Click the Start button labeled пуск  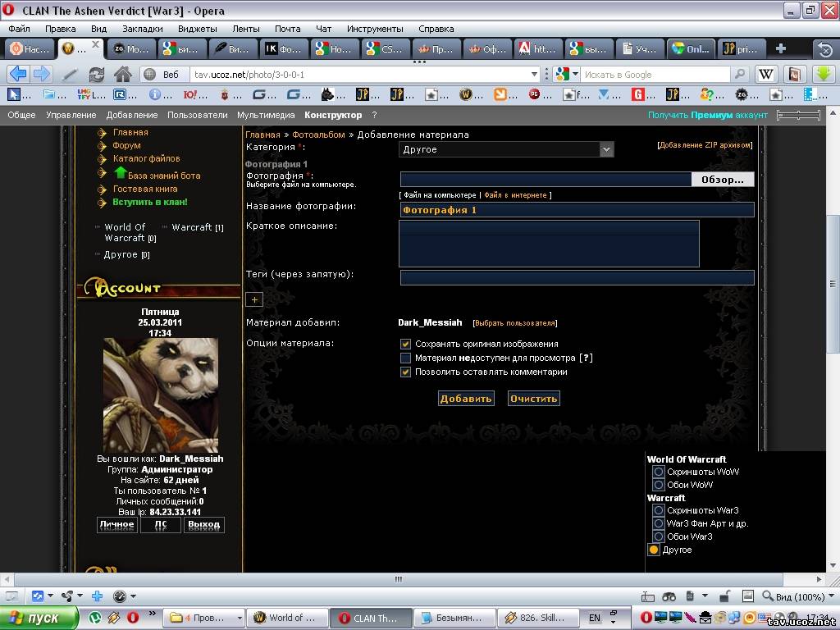click(x=39, y=618)
